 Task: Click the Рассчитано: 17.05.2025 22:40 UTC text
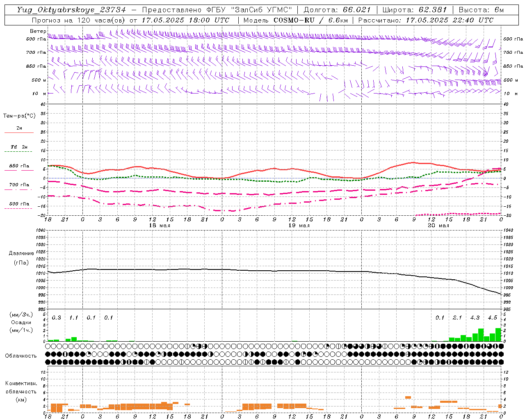[426, 20]
